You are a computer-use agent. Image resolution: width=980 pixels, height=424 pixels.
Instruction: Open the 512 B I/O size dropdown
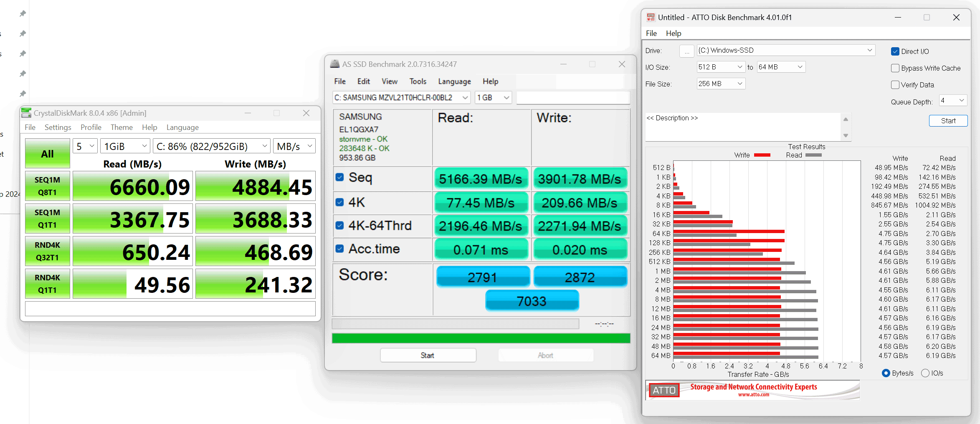[x=721, y=67]
